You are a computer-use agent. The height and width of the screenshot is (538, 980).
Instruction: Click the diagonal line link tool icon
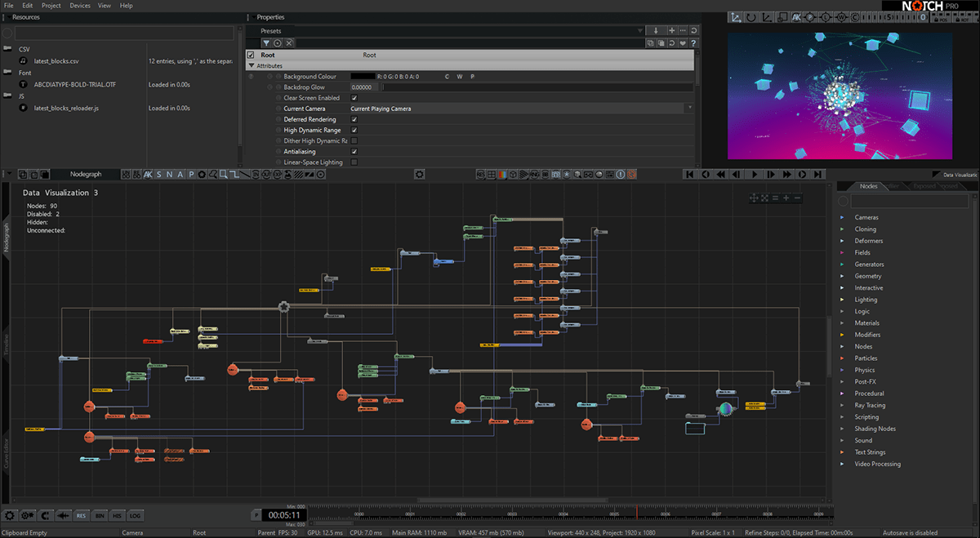point(244,174)
